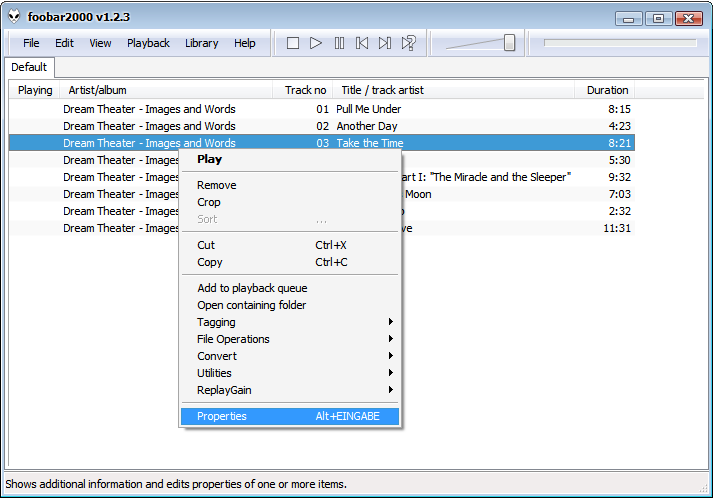
Task: Select the track with duration 11:31
Action: pos(518,228)
